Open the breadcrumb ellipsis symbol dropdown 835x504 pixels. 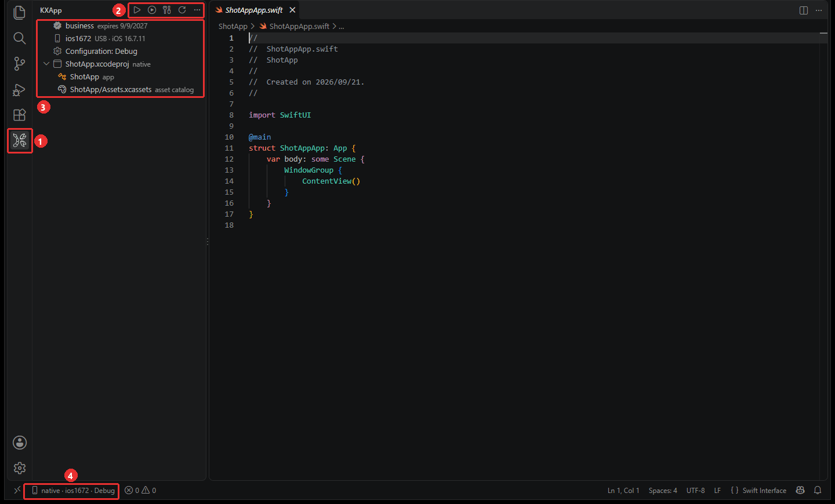[342, 26]
